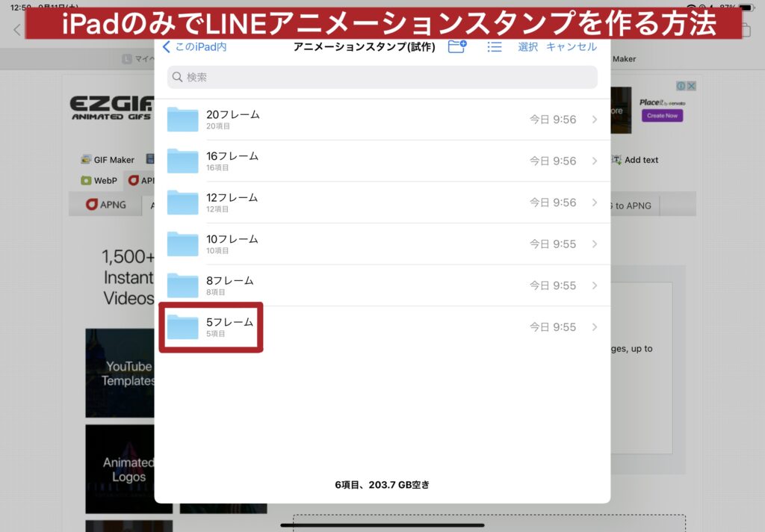Screen dimensions: 765x532
Task: Select the APNG tab in EZGIF
Action: pos(106,205)
